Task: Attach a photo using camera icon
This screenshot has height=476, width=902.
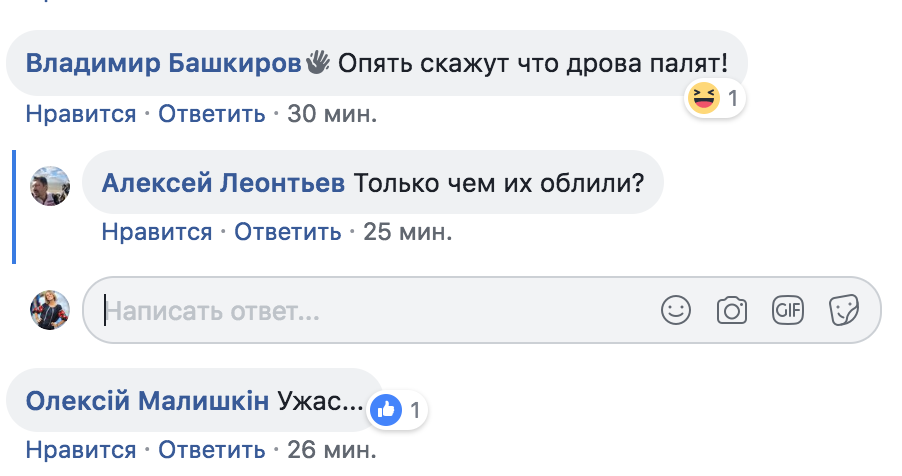Action: point(732,311)
